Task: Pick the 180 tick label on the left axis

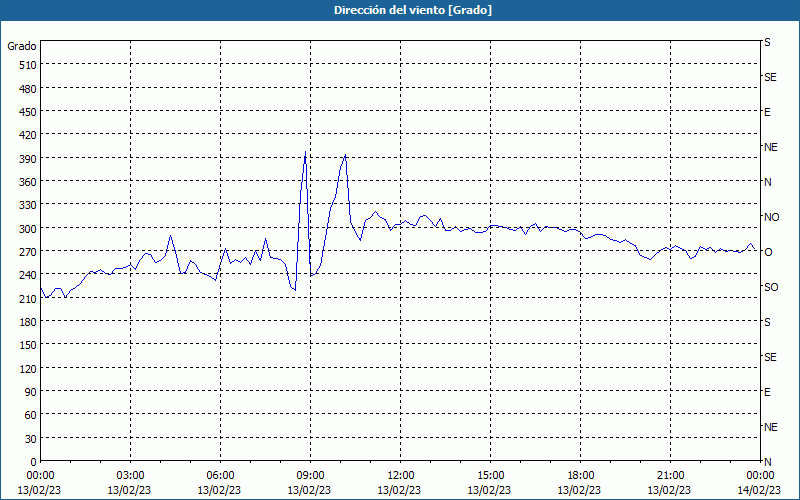Action: [28, 322]
